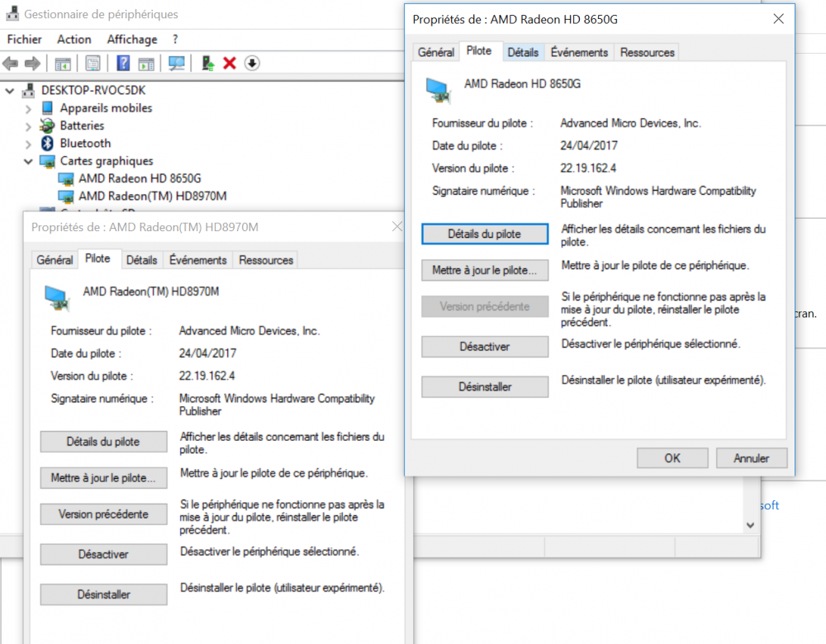Viewport: 826px width, 644px height.
Task: Expand the Appareils mobiles category
Action: click(x=28, y=109)
